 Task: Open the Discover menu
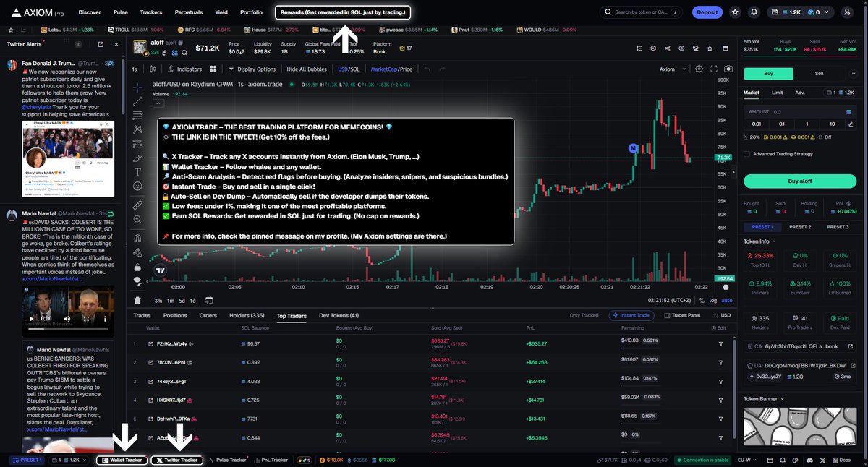[90, 12]
